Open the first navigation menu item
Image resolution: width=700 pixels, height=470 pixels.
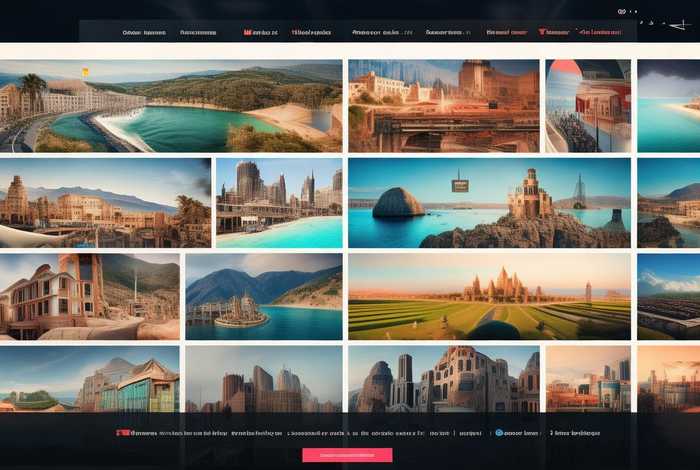tap(144, 32)
